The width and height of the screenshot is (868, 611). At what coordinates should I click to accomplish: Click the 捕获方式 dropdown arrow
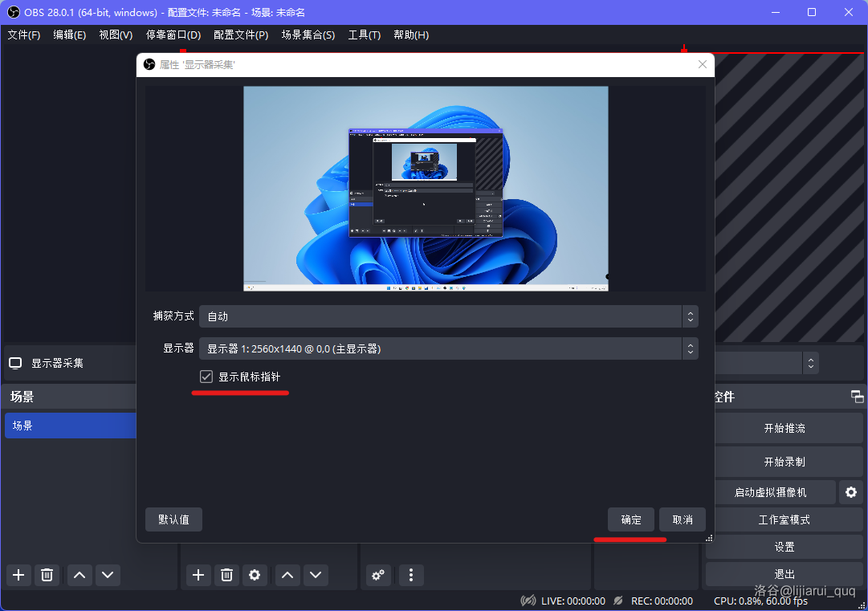click(691, 316)
